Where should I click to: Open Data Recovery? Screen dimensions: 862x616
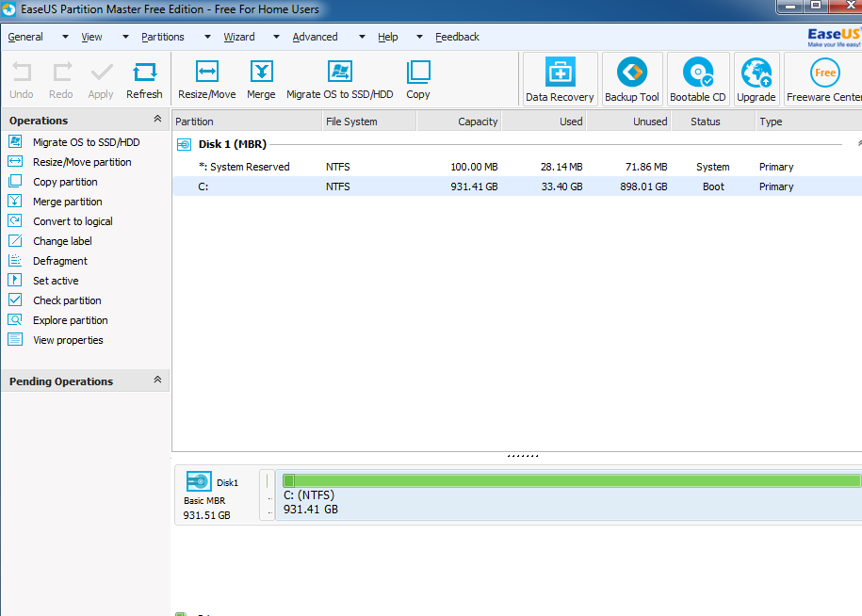(x=560, y=79)
